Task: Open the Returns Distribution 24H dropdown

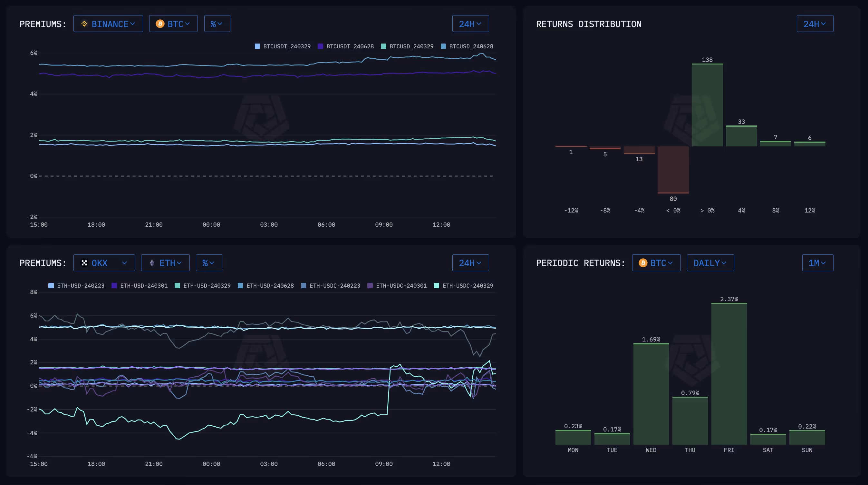Action: [x=815, y=24]
